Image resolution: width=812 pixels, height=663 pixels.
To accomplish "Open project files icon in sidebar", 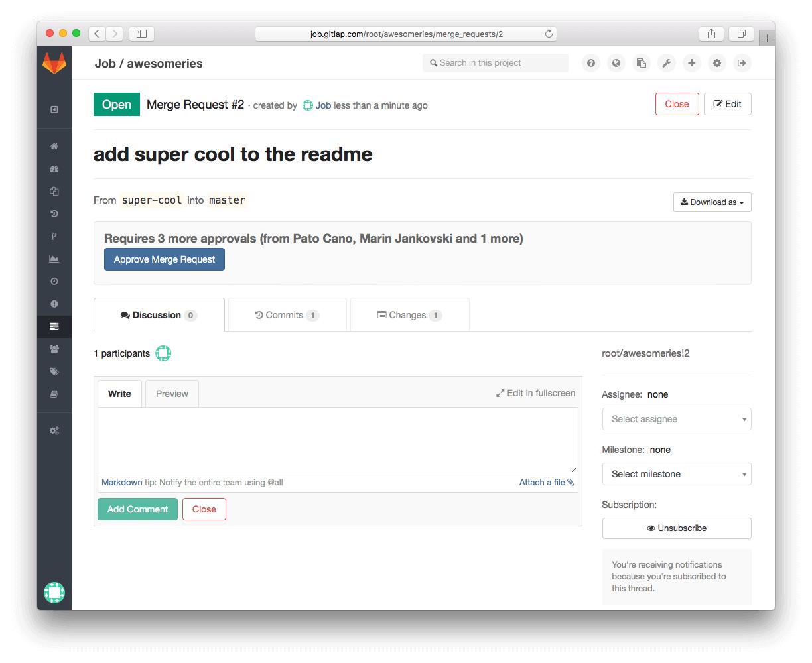I will [x=54, y=192].
